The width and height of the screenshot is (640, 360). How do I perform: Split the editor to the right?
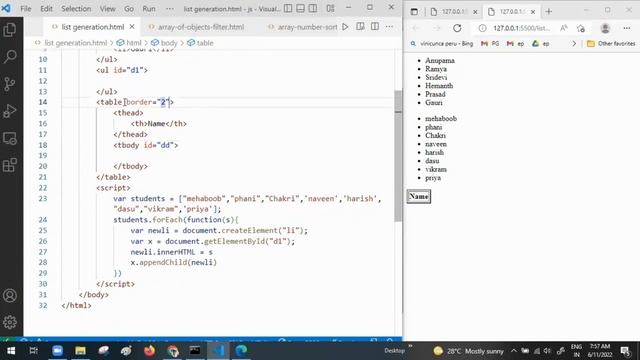375,27
